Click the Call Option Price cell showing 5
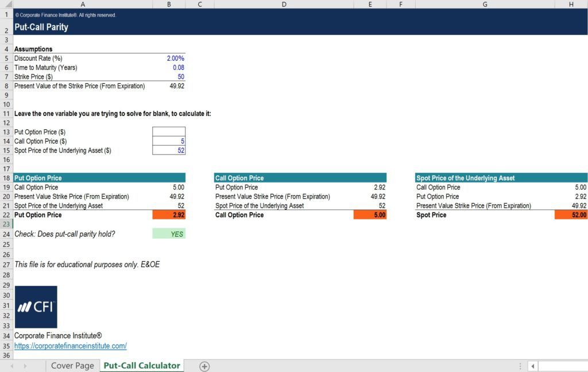The image size is (588, 372). (169, 141)
